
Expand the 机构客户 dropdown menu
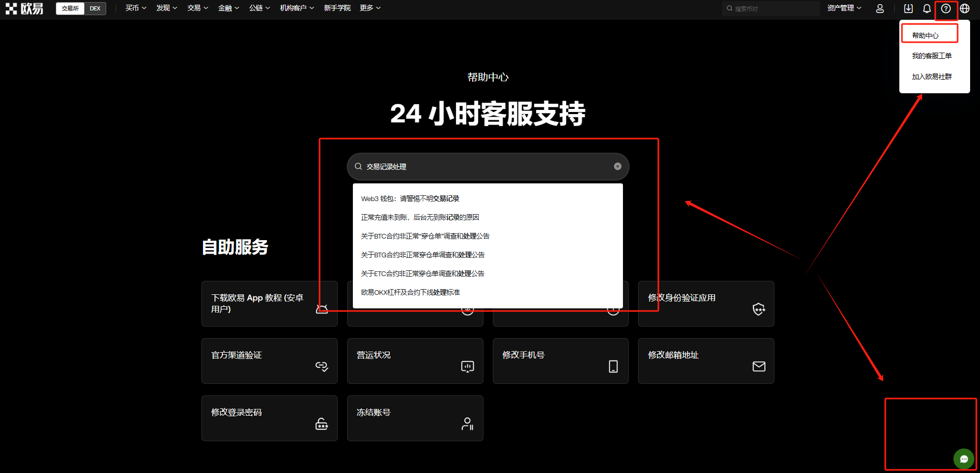pos(297,8)
